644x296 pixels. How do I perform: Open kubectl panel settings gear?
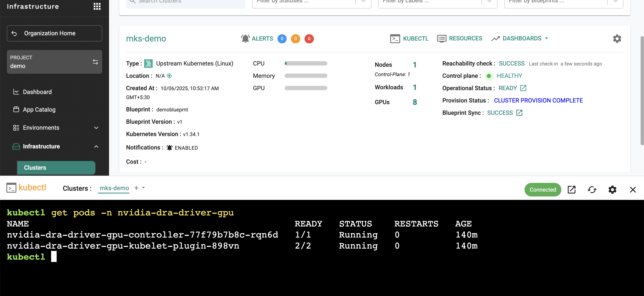pos(612,190)
